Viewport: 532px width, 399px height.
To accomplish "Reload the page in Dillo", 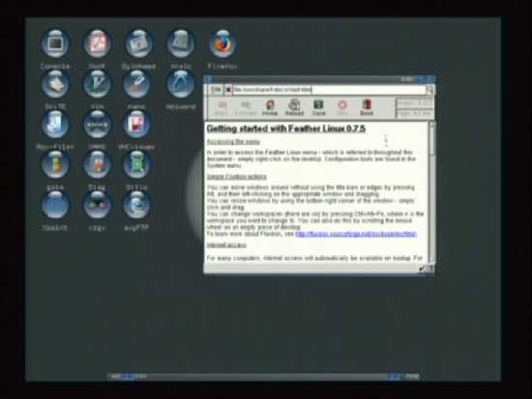I will (x=294, y=108).
